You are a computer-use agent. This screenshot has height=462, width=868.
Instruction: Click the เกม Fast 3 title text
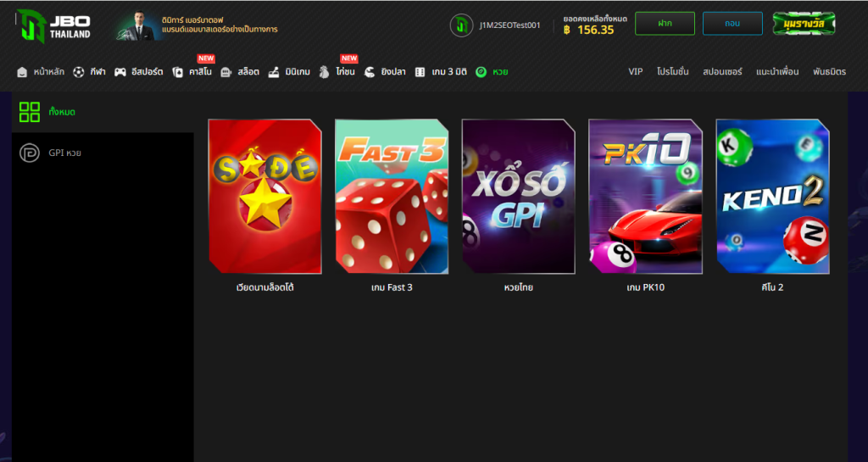point(392,287)
